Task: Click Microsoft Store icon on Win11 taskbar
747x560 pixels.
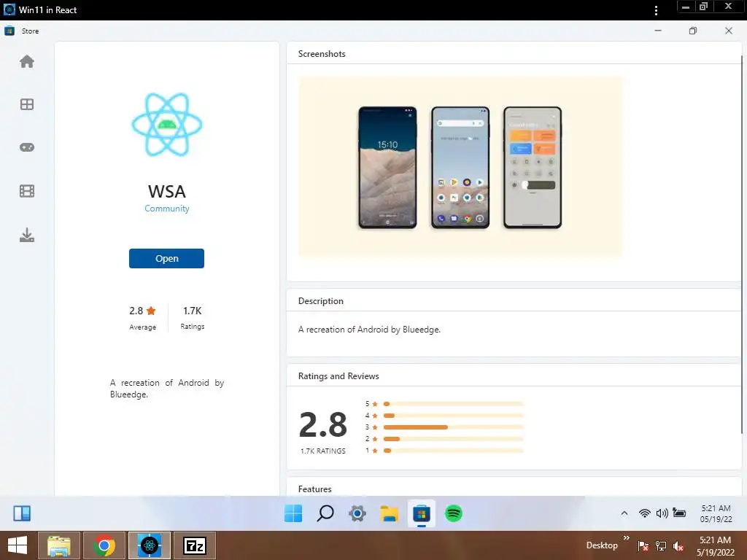Action: 422,514
